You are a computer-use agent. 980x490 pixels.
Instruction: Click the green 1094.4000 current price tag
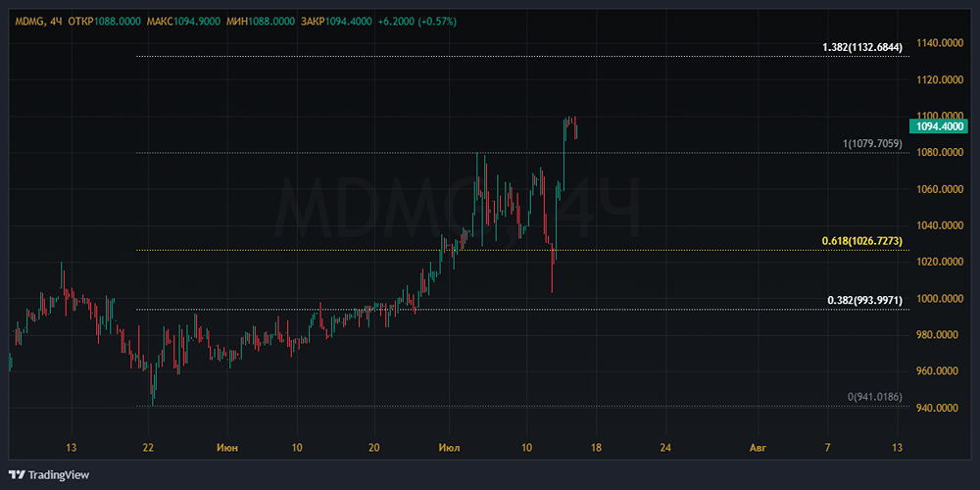point(941,126)
